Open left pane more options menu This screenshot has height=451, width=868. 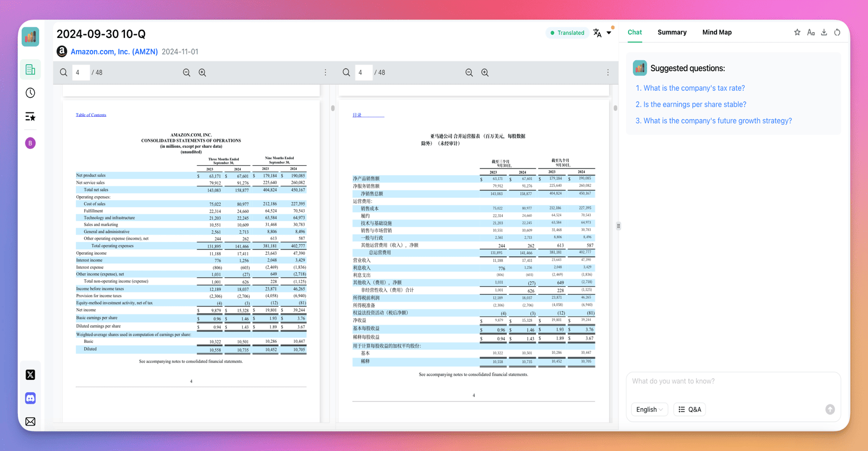click(326, 73)
